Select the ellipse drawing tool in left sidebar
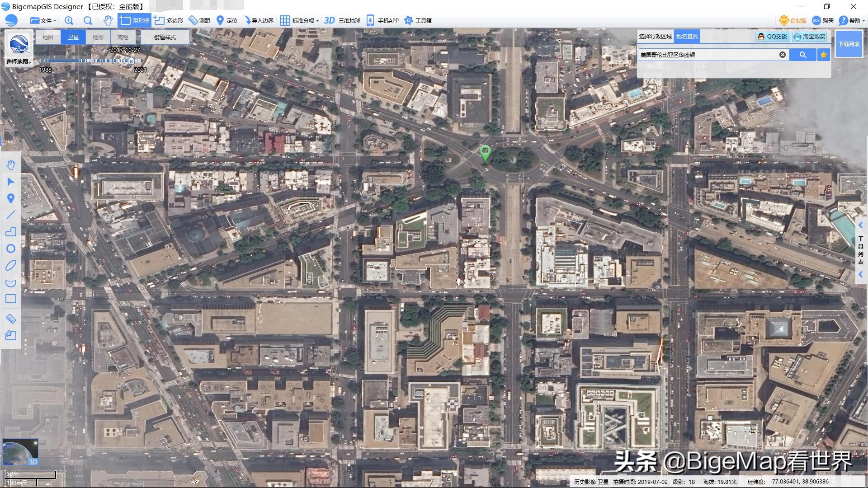This screenshot has width=868, height=488. pyautogui.click(x=11, y=265)
